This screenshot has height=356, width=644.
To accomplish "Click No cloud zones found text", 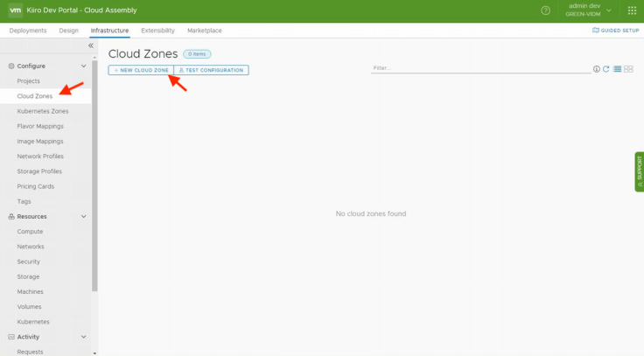I will click(x=371, y=213).
